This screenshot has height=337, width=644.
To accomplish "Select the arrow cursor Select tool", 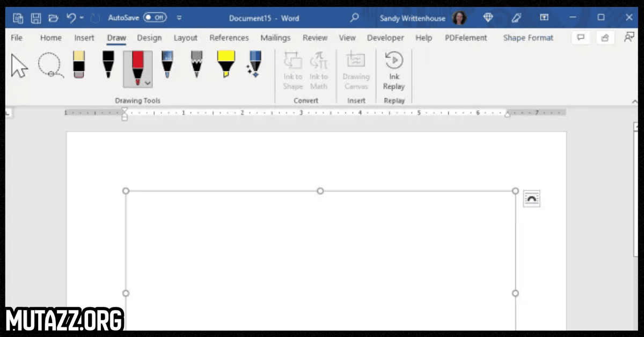I will [20, 66].
